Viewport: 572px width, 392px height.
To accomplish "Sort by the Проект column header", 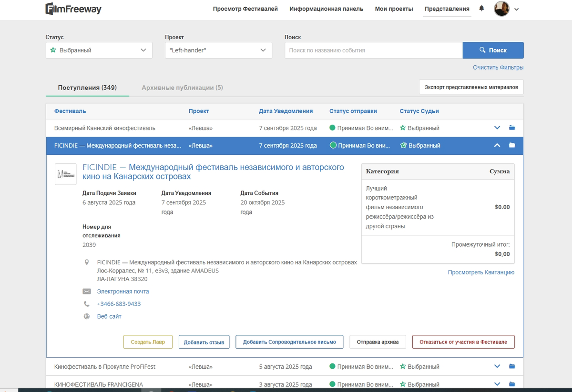I will pos(199,111).
